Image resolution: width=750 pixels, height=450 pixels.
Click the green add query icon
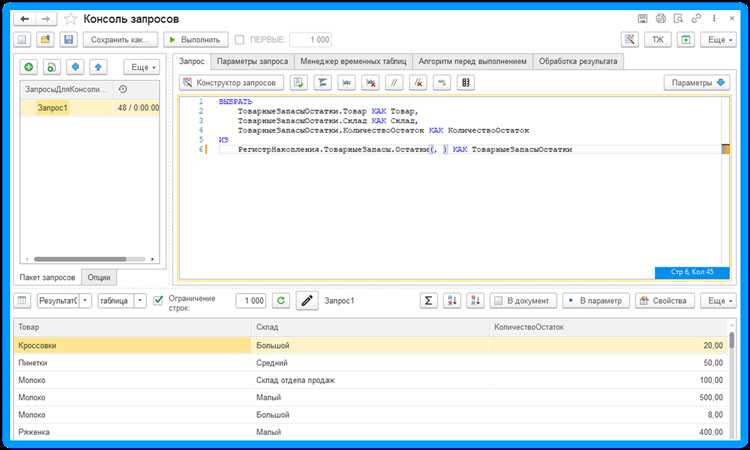pos(28,66)
